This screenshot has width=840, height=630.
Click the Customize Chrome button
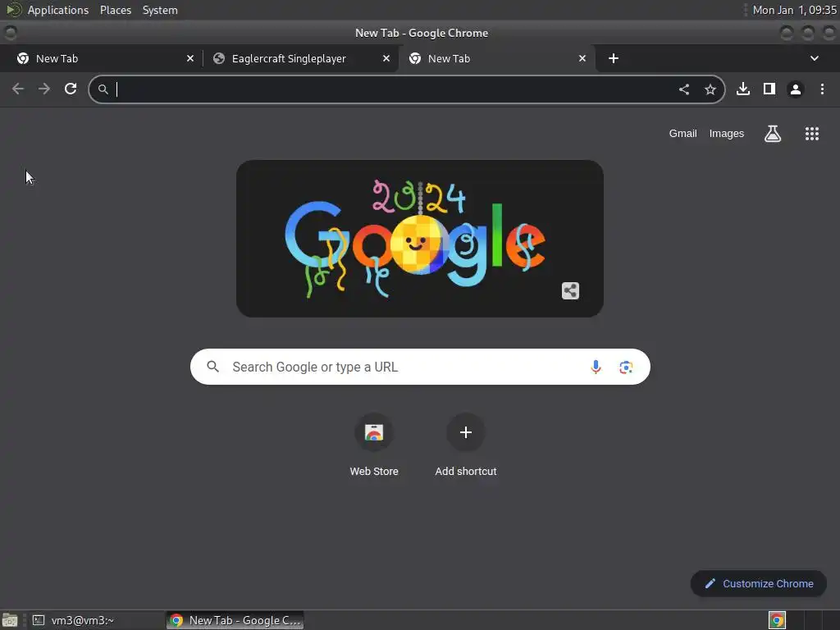tap(759, 584)
